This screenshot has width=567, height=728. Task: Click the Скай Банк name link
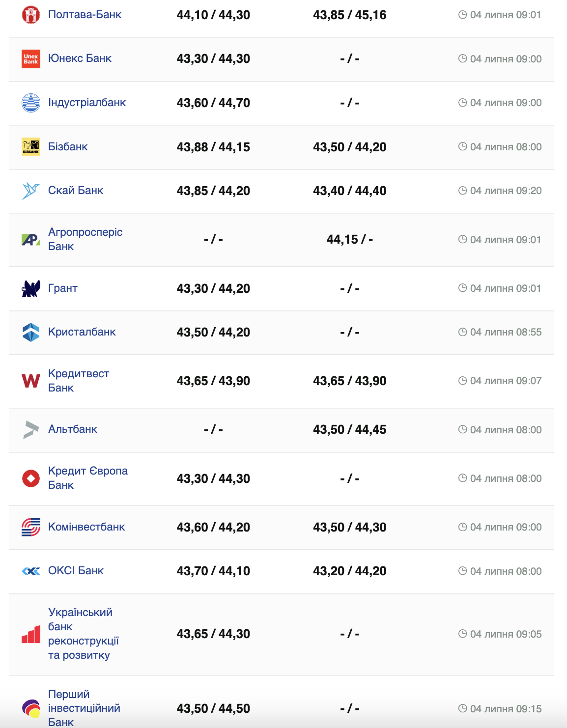76,191
